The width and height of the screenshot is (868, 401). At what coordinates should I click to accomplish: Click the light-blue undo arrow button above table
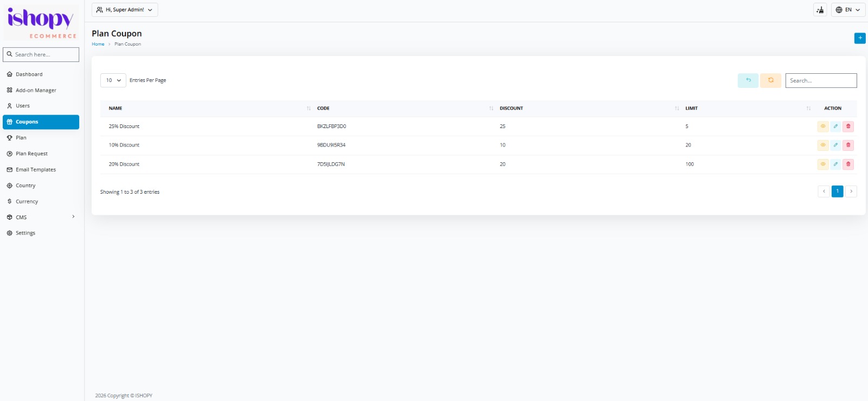tap(748, 80)
